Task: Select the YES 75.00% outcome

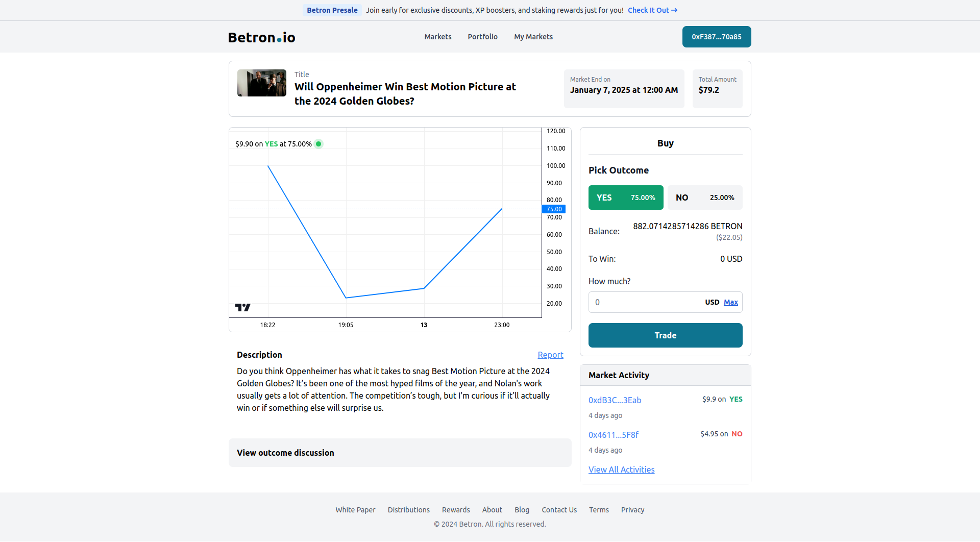Action: (626, 198)
